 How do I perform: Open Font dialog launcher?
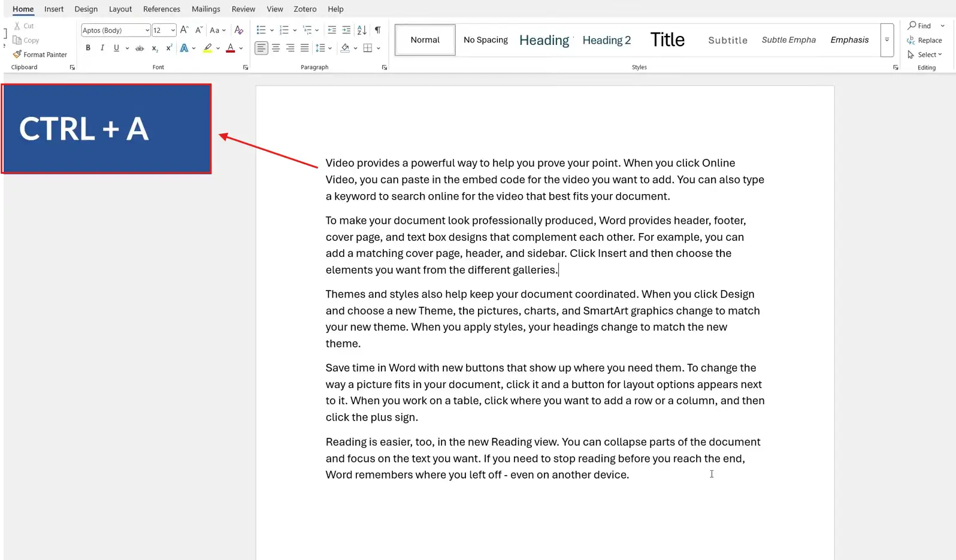point(246,68)
